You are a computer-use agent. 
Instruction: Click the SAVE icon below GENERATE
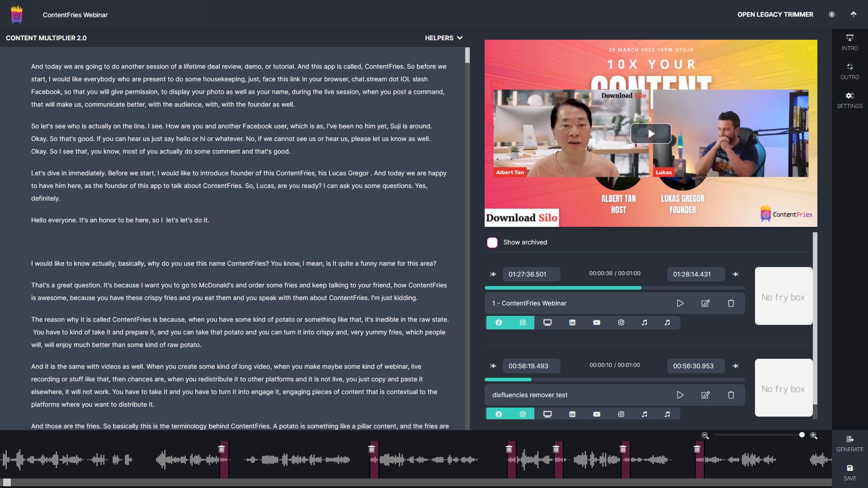[x=849, y=473]
